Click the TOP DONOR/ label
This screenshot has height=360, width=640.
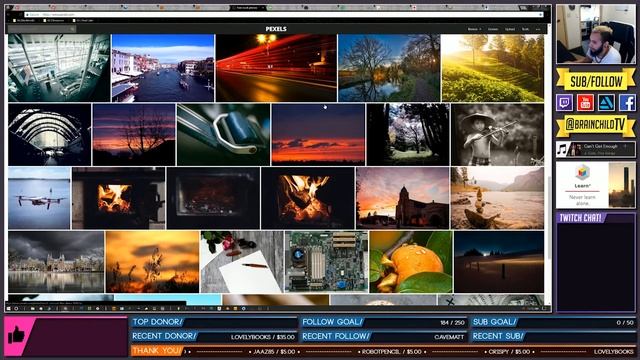coord(158,322)
